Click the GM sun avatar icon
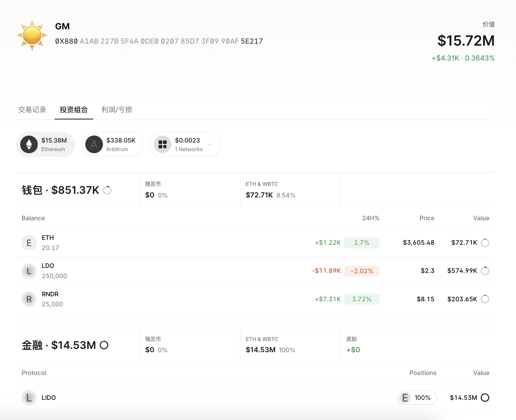 32,35
